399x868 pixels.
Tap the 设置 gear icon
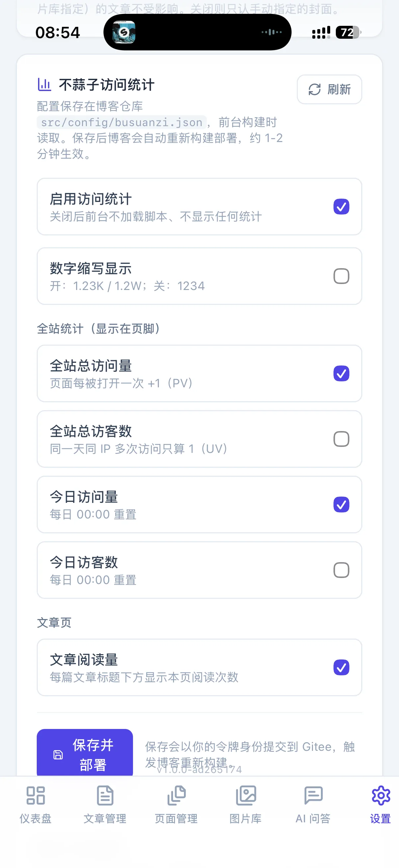coord(381,796)
